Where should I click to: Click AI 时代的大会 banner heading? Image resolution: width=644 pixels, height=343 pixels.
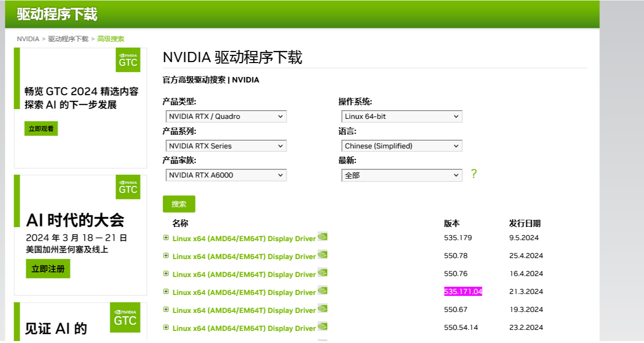(75, 220)
